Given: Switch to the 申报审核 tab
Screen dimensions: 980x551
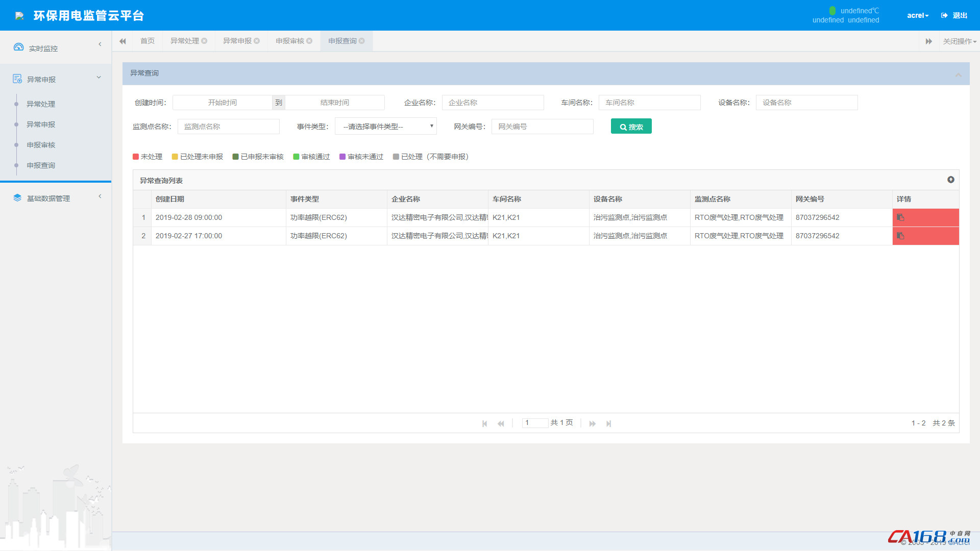Looking at the screenshot, I should pos(290,41).
